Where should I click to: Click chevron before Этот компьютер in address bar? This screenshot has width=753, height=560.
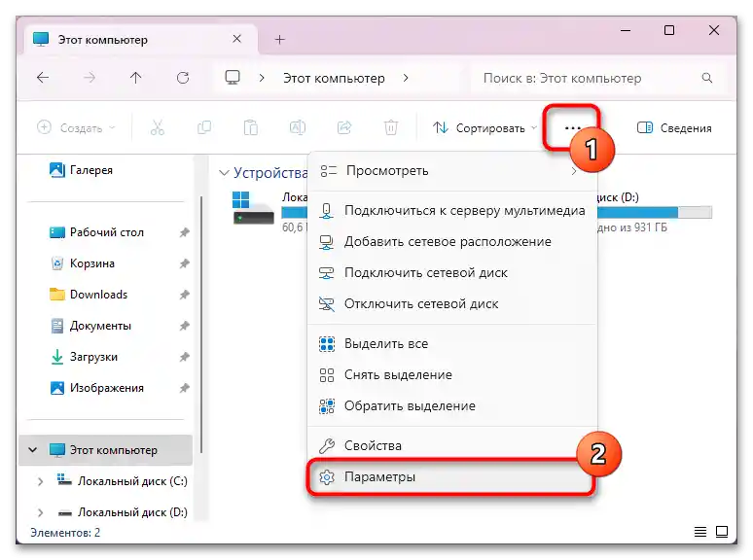262,78
